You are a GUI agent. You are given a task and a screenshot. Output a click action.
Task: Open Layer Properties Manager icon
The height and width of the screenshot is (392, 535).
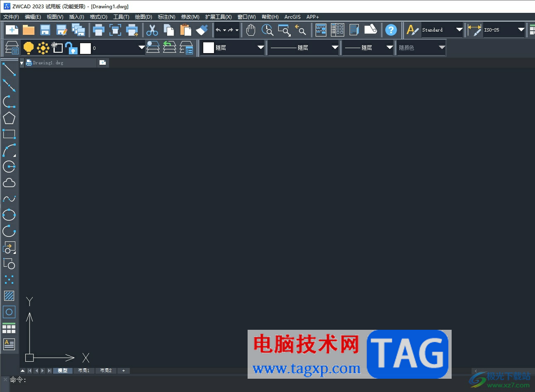(12, 48)
